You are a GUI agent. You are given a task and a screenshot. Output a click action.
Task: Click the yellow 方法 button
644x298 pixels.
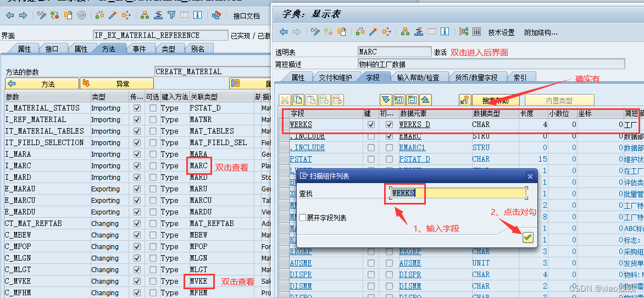(42, 84)
